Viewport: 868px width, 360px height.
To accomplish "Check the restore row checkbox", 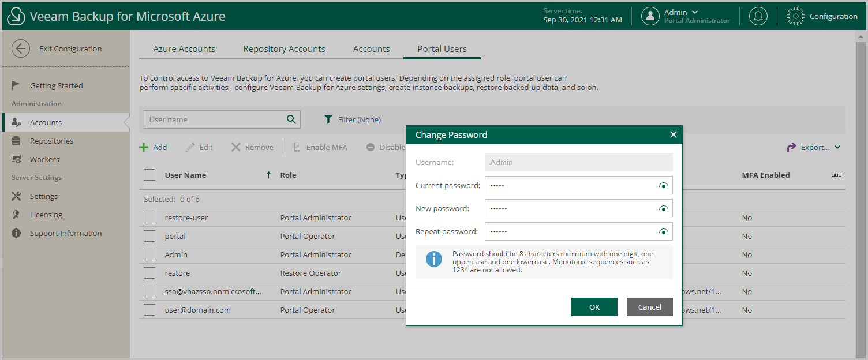I will click(x=149, y=273).
